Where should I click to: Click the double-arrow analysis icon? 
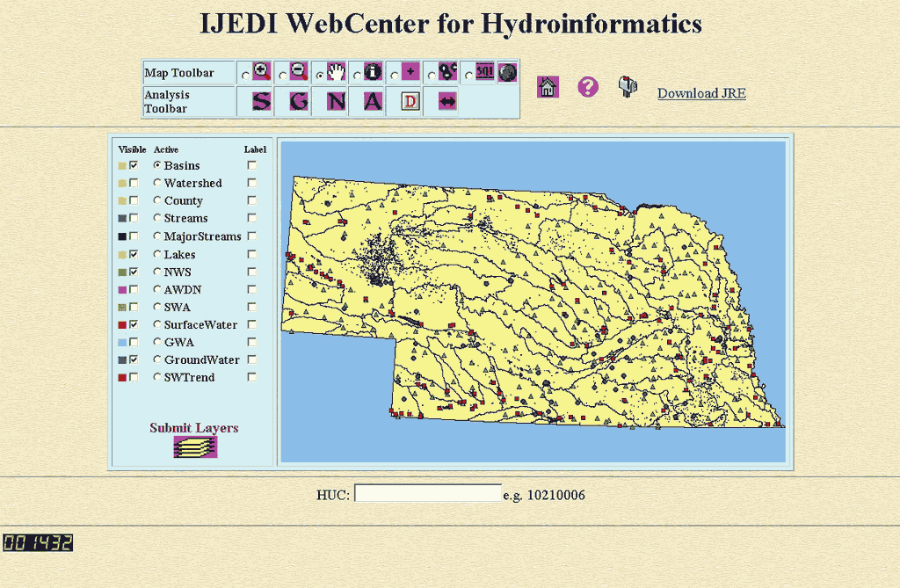click(x=447, y=102)
